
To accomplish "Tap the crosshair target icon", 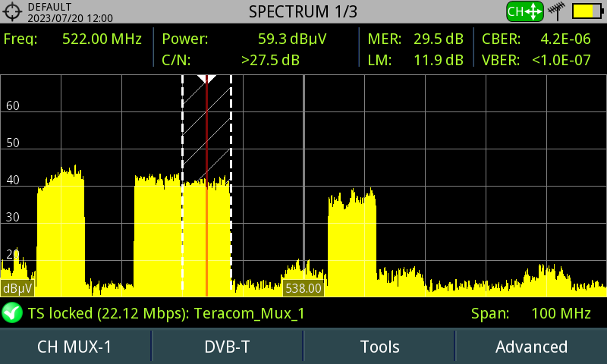I will coord(12,11).
